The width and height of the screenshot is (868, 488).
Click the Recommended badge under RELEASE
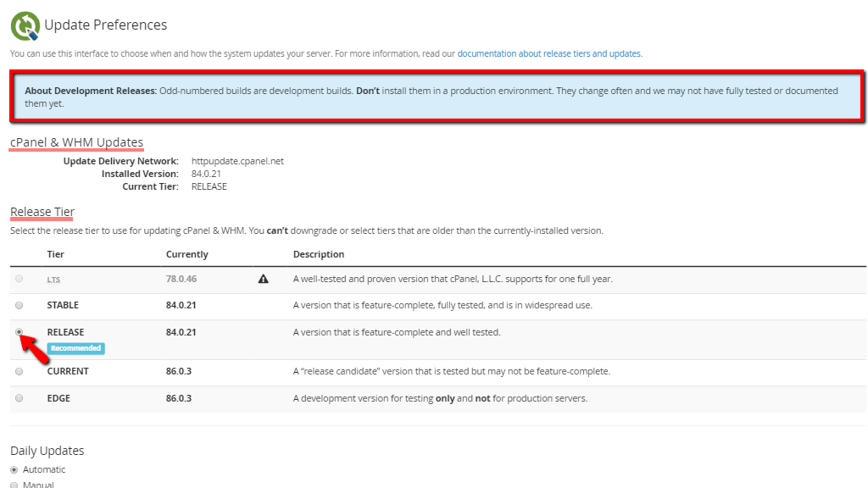(x=75, y=348)
